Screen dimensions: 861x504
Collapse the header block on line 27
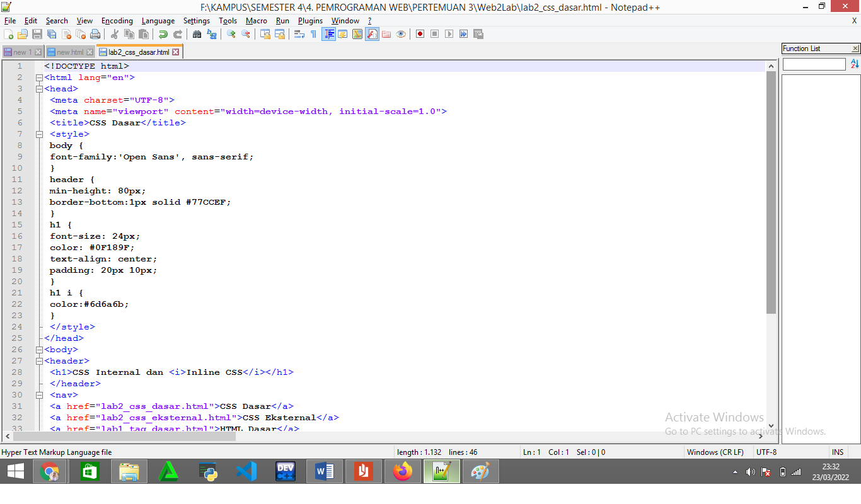pyautogui.click(x=39, y=361)
